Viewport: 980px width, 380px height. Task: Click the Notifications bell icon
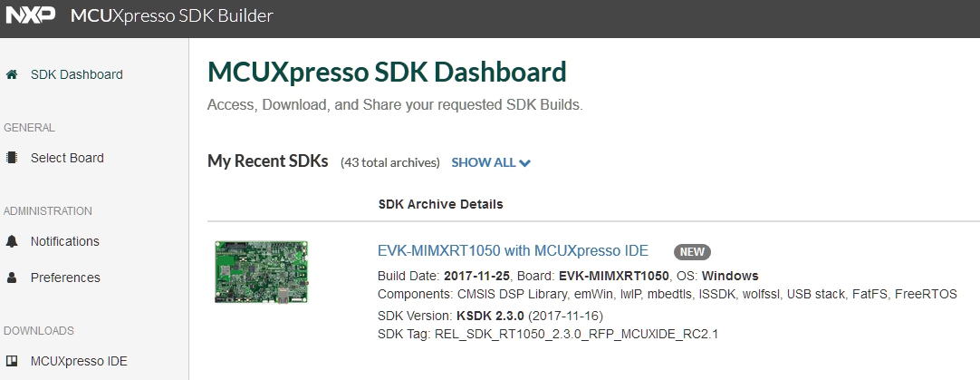(12, 241)
